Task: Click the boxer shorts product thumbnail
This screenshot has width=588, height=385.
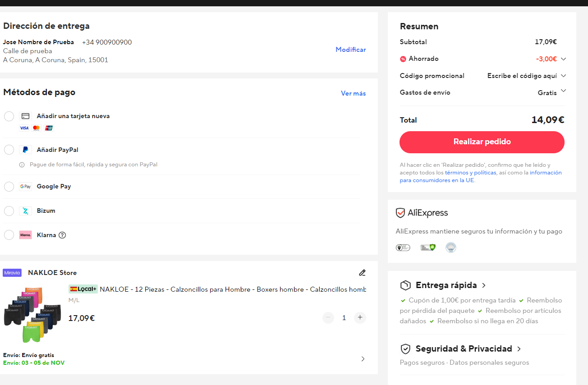Action: [32, 315]
